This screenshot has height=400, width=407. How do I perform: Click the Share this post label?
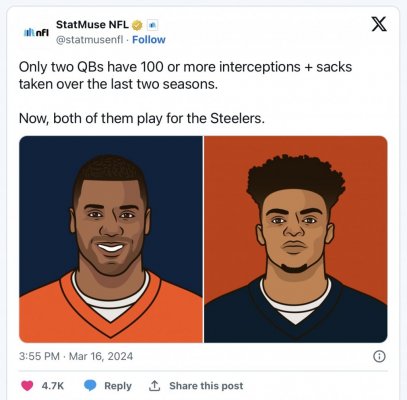point(206,386)
